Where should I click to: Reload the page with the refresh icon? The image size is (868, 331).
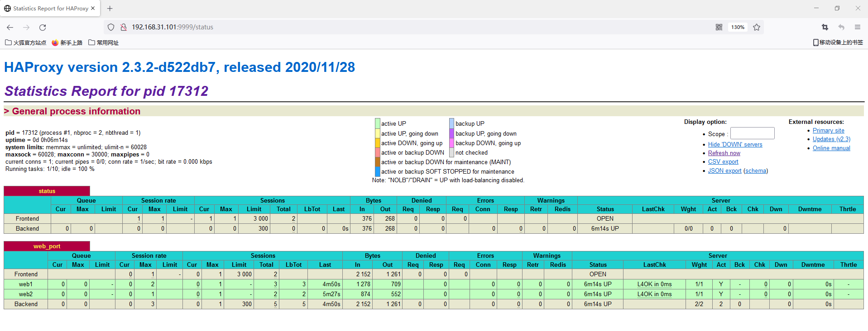pyautogui.click(x=43, y=27)
